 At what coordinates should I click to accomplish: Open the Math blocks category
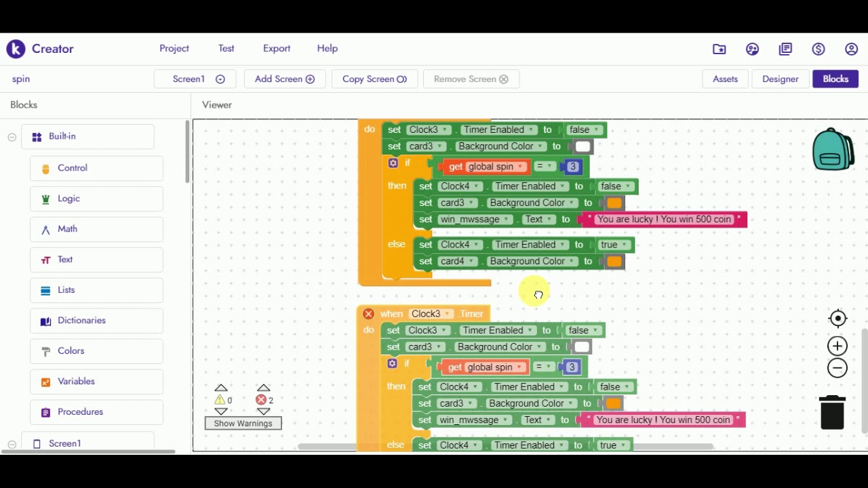point(96,229)
